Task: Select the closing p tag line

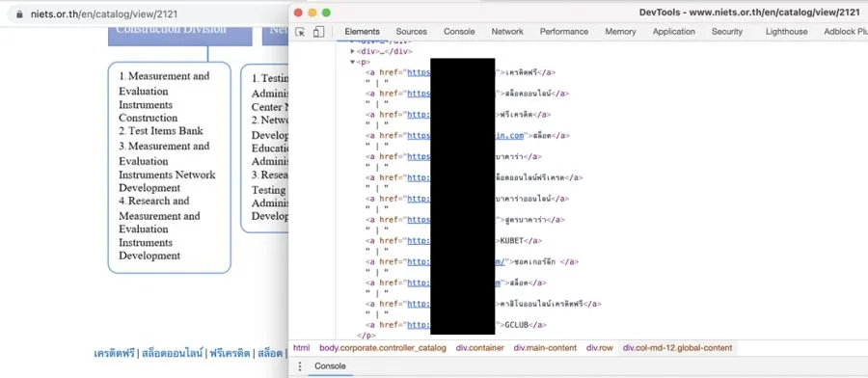Action: (366, 336)
